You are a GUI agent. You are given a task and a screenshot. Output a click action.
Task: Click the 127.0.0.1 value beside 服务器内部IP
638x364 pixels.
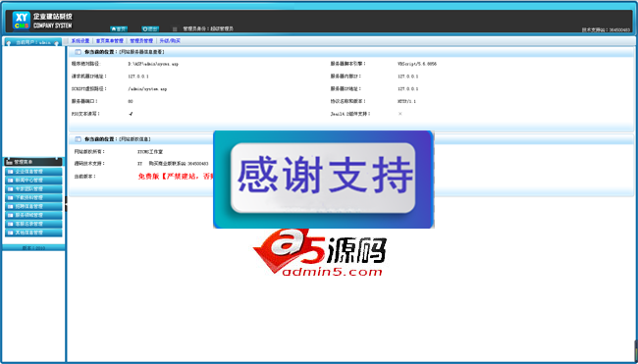(408, 77)
